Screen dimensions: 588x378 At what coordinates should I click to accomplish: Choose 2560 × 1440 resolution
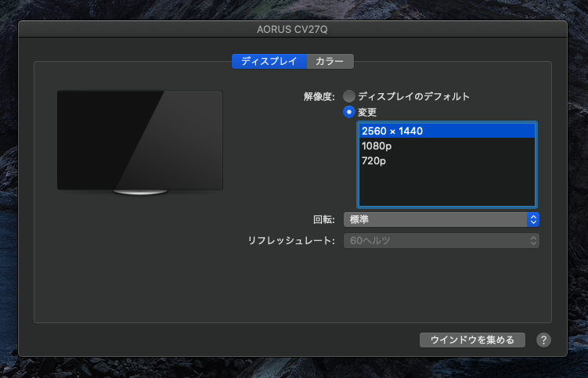tap(447, 131)
